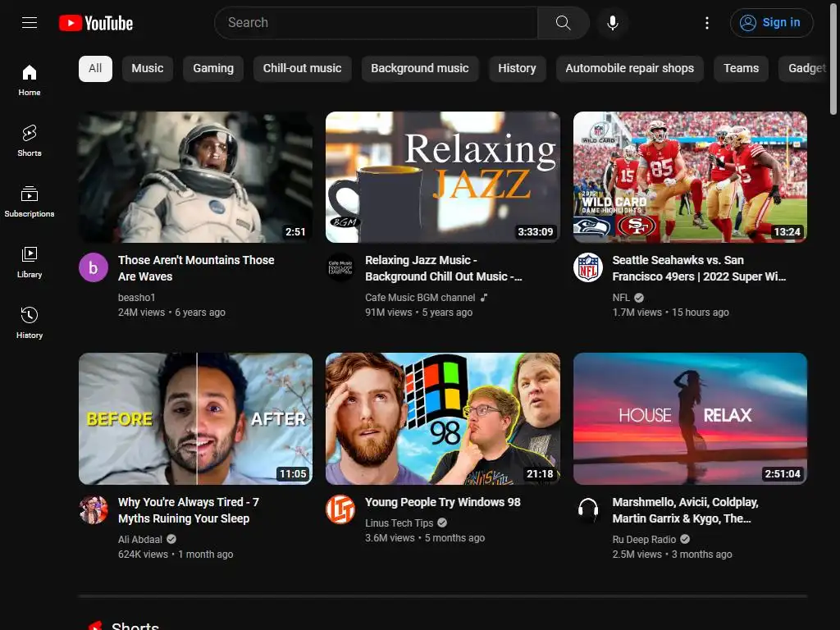The width and height of the screenshot is (840, 630).
Task: Click '91M views' under Cafe Music BGM channel
Action: click(x=388, y=313)
